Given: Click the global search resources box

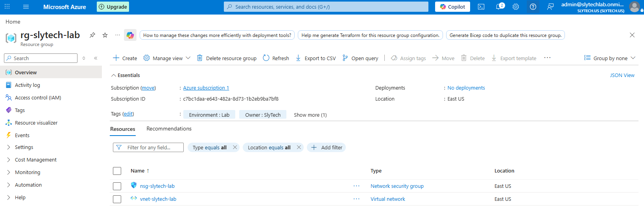Looking at the screenshot, I should [326, 7].
